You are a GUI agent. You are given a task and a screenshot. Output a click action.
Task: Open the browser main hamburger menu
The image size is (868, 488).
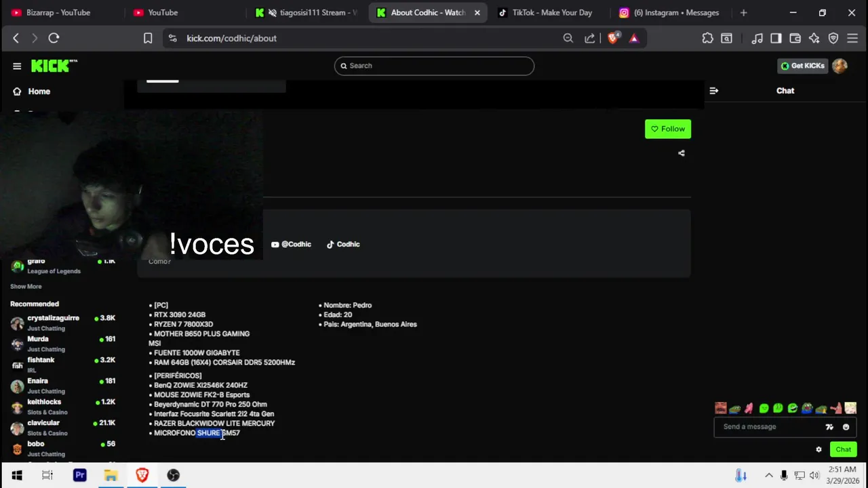click(x=852, y=39)
